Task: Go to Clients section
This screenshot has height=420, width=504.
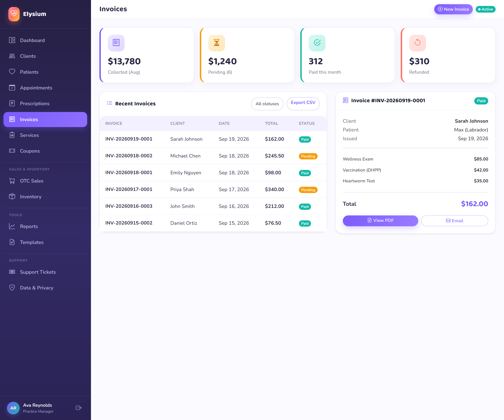Action: (45, 56)
